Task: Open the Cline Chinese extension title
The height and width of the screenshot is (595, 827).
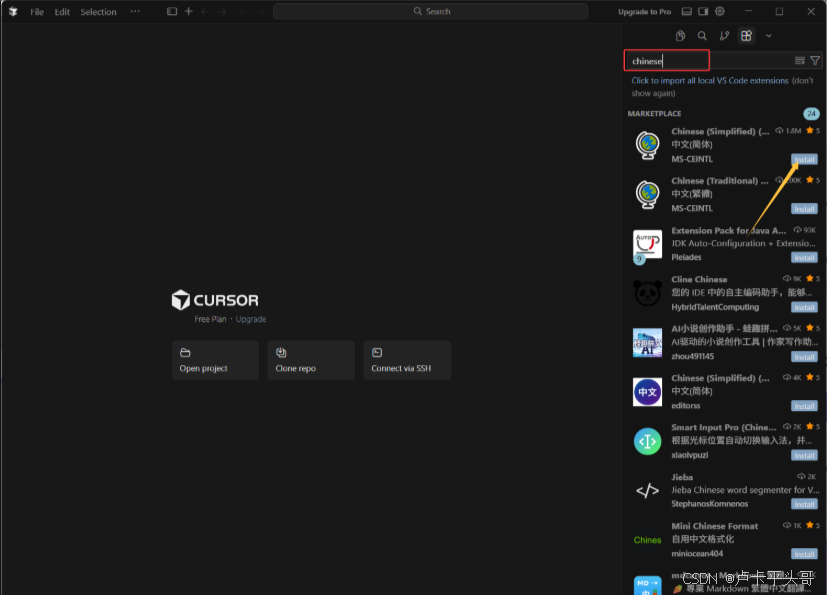Action: pos(699,280)
